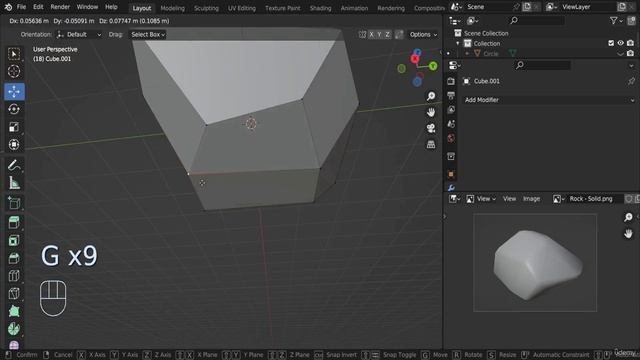
Task: Open the image editor Image menu
Action: [x=531, y=199]
